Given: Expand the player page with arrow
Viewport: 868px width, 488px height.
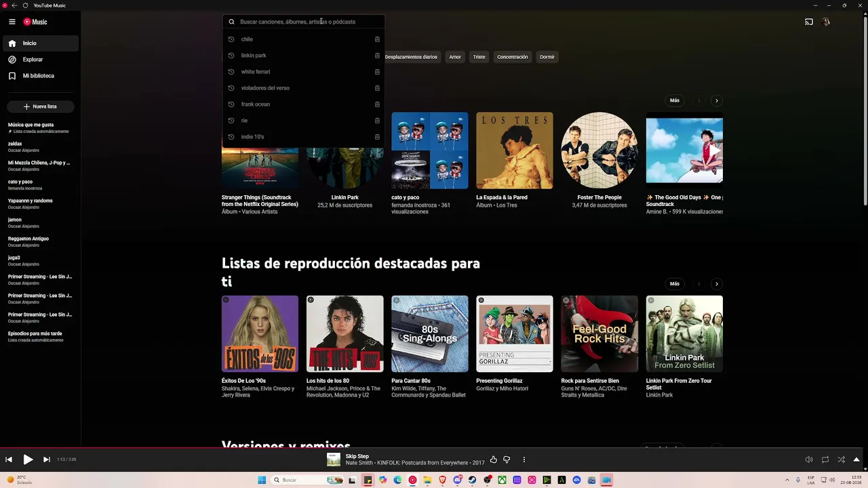Looking at the screenshot, I should 857,460.
